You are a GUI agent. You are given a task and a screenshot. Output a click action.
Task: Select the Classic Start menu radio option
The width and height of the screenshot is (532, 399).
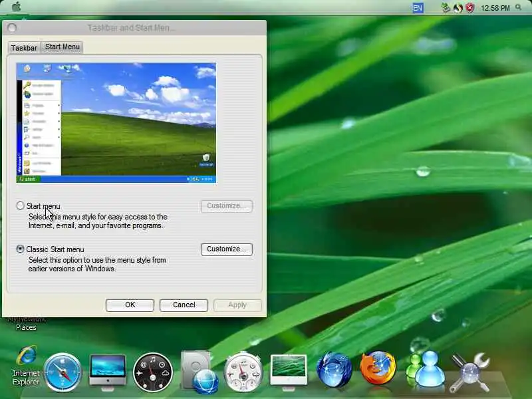(x=20, y=249)
